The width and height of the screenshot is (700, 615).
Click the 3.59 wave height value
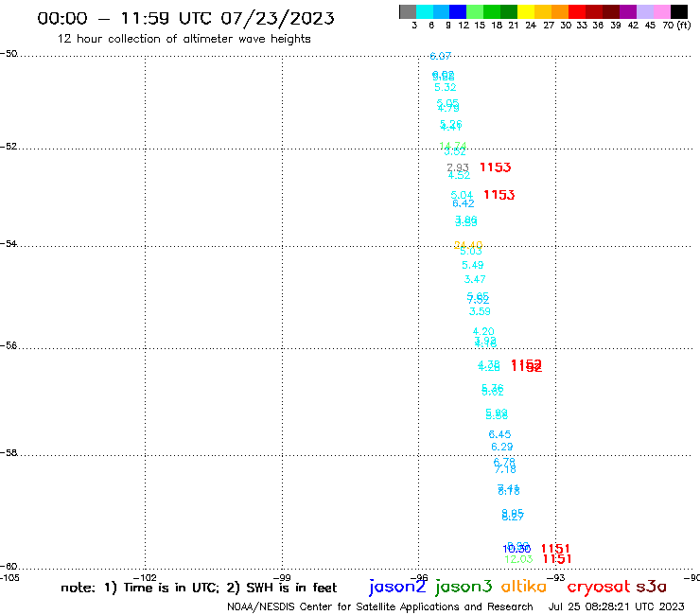click(x=480, y=311)
